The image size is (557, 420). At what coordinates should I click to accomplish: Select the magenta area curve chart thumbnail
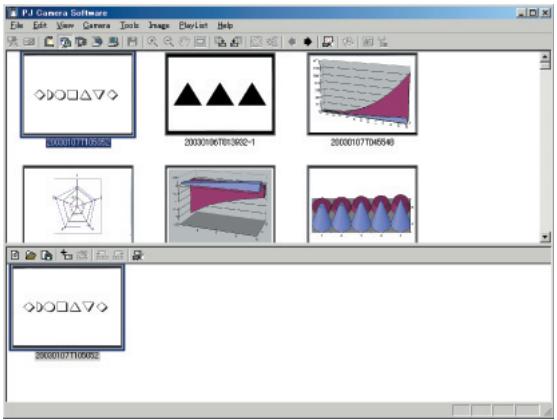(x=362, y=95)
